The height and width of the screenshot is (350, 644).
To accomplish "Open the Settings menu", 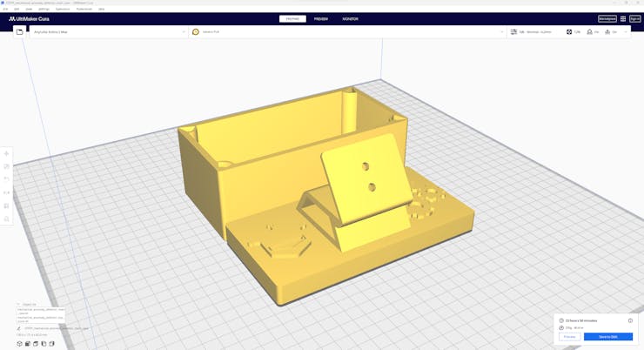I will 44,9.
